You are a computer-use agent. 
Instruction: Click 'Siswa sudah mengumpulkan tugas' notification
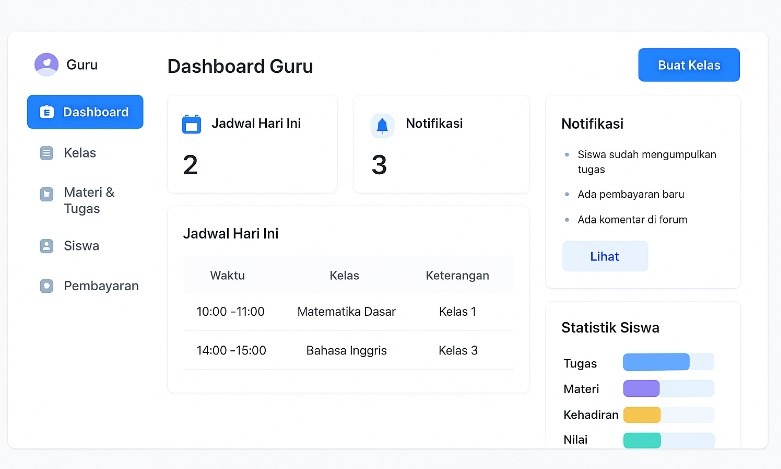pos(647,162)
